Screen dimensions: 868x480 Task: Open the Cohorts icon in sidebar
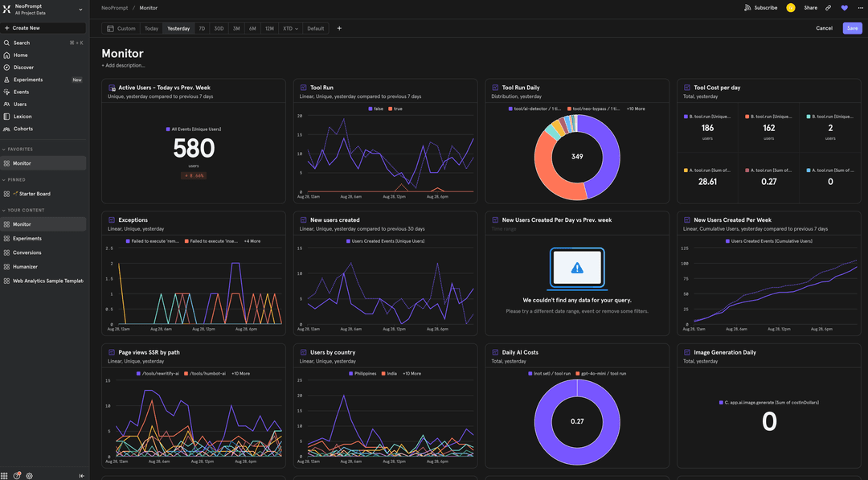(7, 128)
